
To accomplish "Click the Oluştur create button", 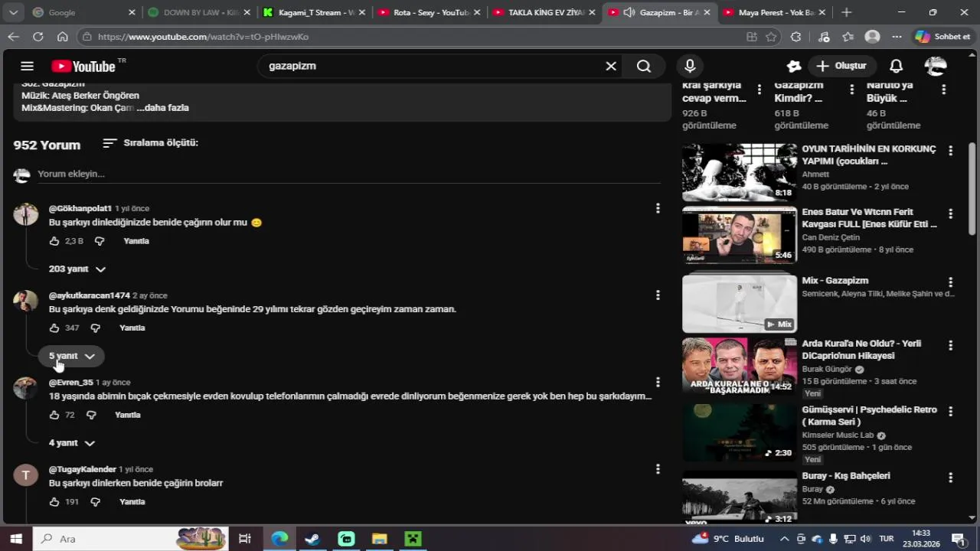I will point(841,67).
